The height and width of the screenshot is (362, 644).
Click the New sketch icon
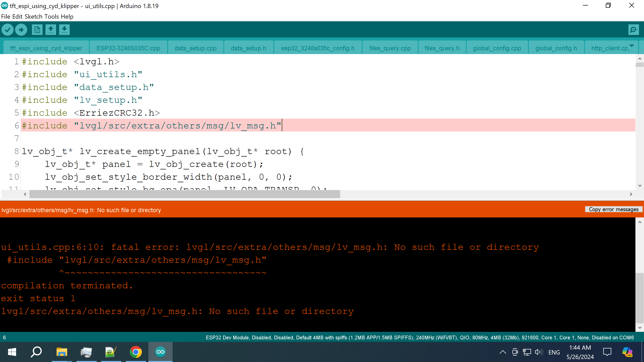[x=37, y=30]
